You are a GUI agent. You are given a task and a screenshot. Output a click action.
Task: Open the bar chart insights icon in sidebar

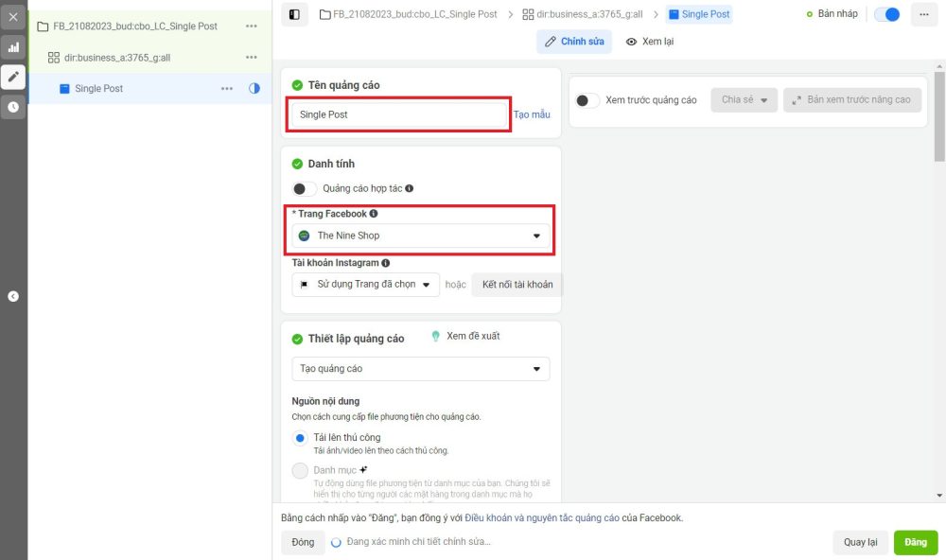tap(13, 47)
